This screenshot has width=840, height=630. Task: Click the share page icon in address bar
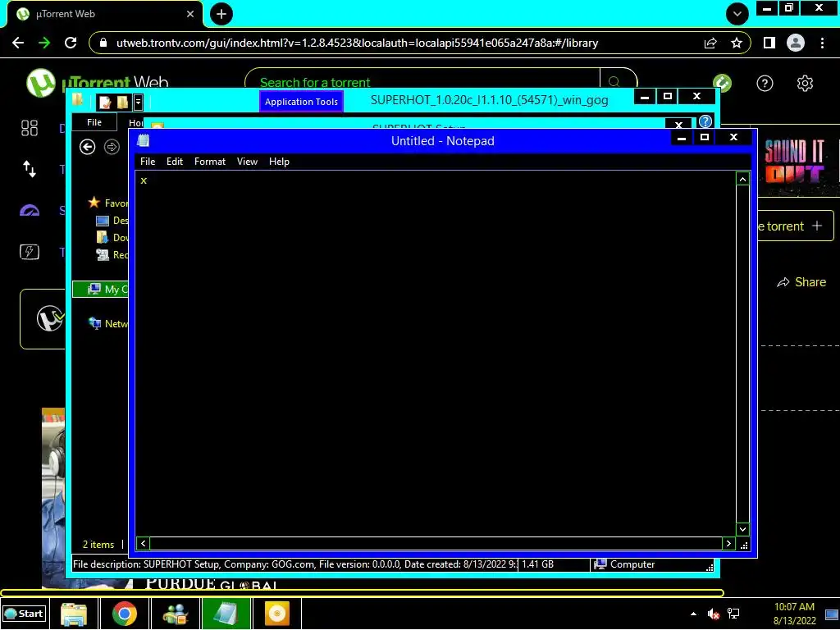coord(710,43)
